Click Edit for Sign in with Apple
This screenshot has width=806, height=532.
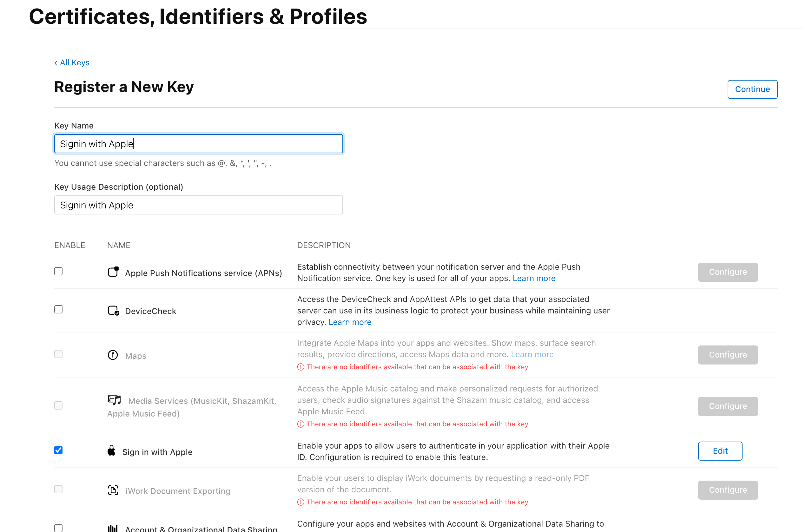tap(720, 451)
